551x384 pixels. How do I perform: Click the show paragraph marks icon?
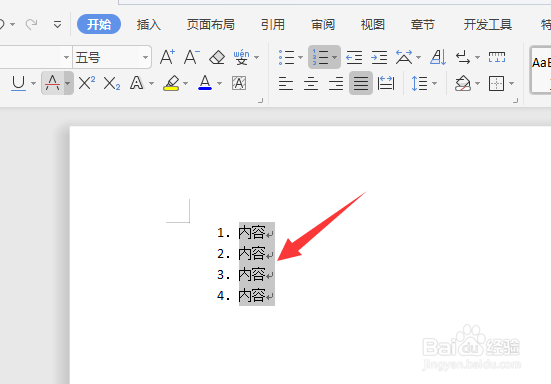(x=463, y=57)
